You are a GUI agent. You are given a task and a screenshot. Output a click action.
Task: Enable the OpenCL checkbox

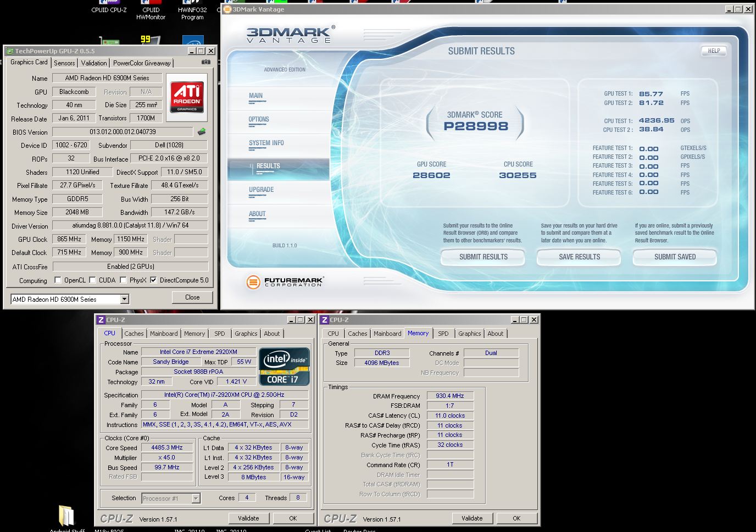[x=58, y=280]
